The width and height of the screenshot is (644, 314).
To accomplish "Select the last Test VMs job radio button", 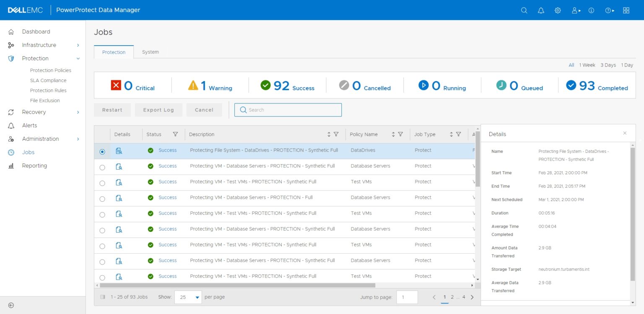I will [102, 276].
